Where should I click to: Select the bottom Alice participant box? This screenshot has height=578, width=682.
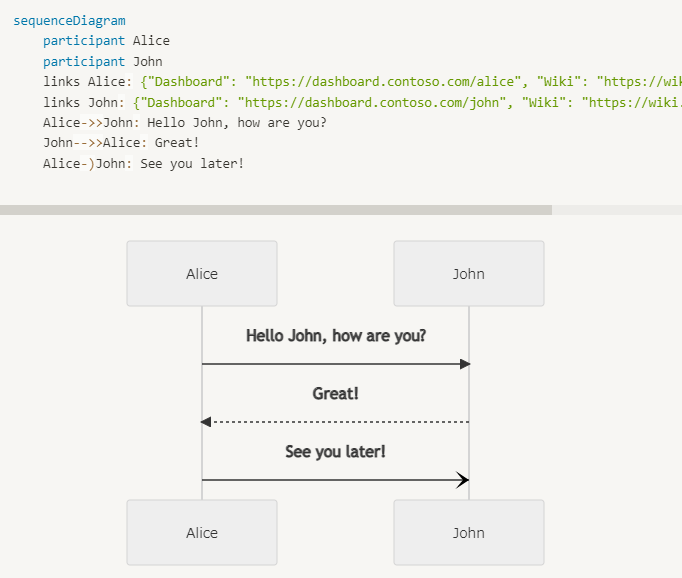pos(202,532)
